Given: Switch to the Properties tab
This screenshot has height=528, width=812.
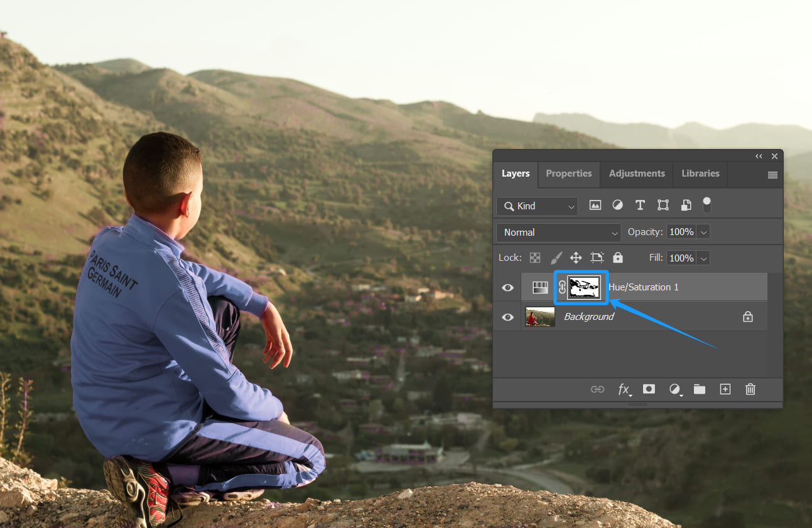Looking at the screenshot, I should (569, 174).
